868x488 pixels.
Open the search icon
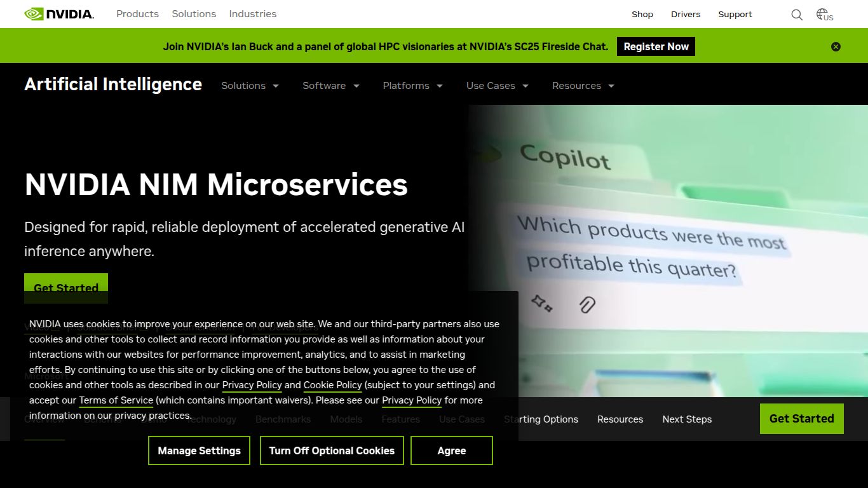797,14
